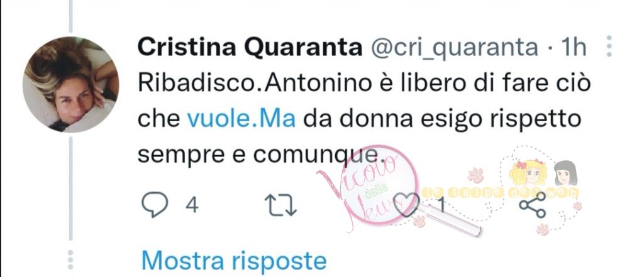Screen dimensions: 644x277
Task: Open the share icon for this tweet
Action: tap(532, 205)
